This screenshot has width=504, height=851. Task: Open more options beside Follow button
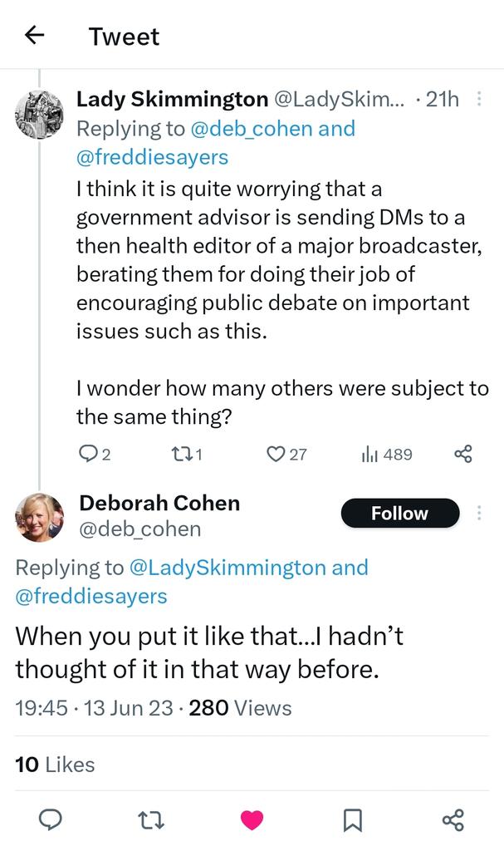(x=479, y=513)
